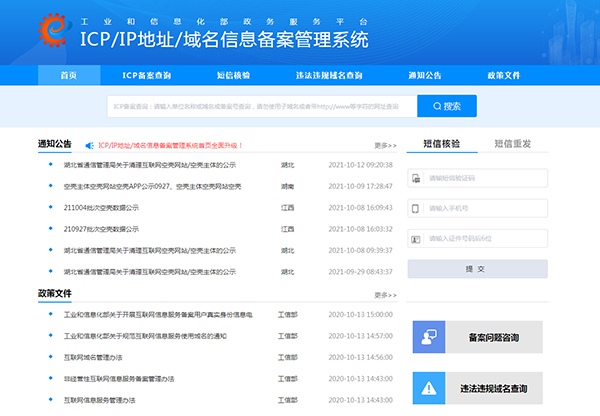Click the SMS verification code field icon

[x=417, y=179]
